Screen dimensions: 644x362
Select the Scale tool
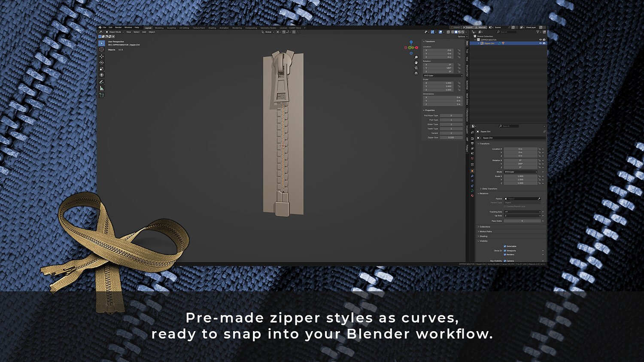101,67
